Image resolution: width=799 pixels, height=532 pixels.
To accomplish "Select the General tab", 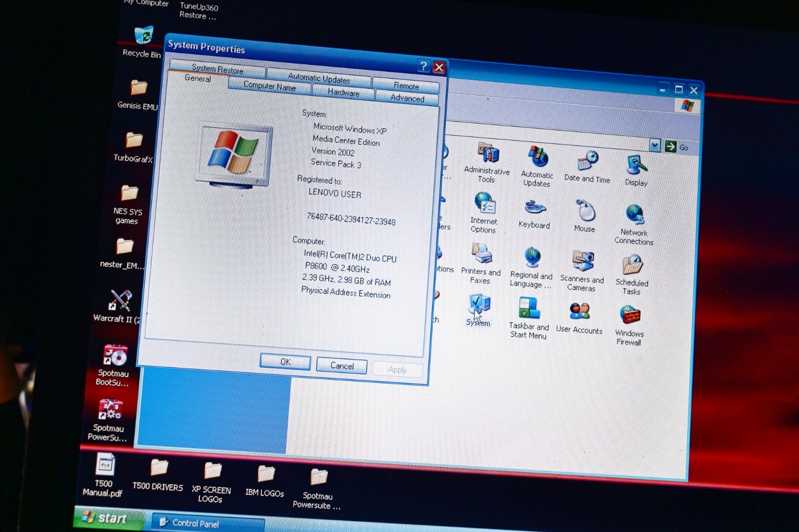I will pyautogui.click(x=198, y=78).
